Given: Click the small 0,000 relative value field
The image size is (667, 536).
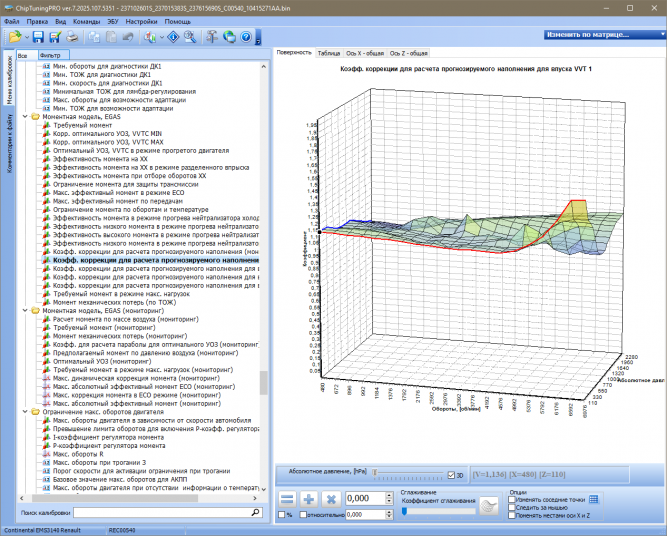Looking at the screenshot, I should point(366,515).
